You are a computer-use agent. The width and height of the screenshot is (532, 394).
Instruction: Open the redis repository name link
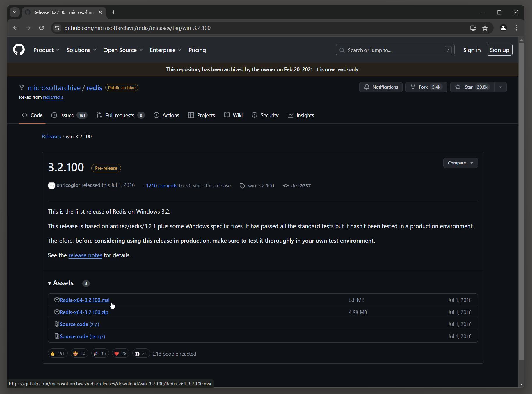point(94,88)
